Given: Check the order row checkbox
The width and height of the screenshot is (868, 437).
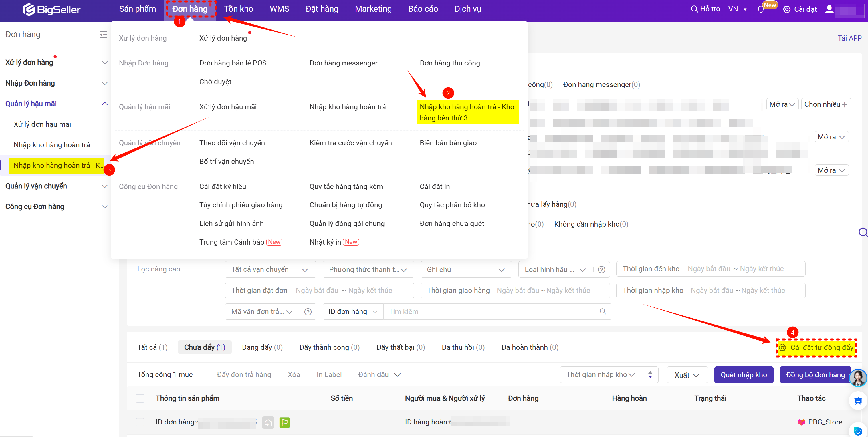Looking at the screenshot, I should 140,422.
